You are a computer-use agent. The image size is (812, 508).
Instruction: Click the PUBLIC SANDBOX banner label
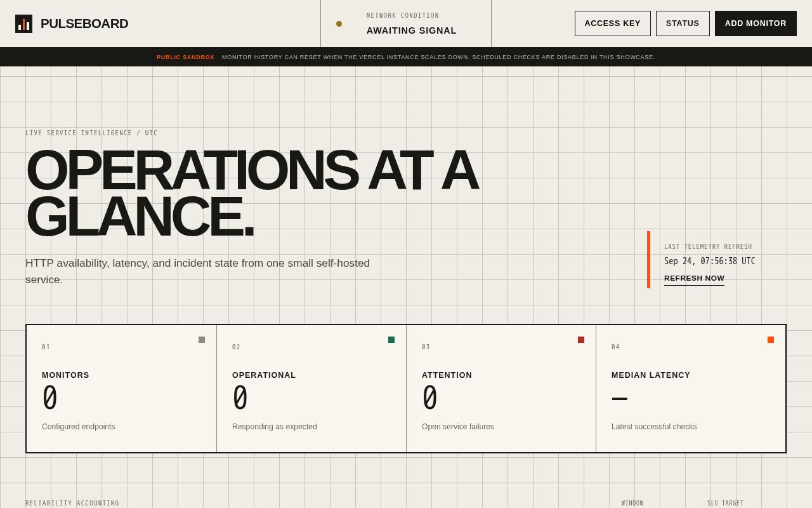tap(186, 57)
